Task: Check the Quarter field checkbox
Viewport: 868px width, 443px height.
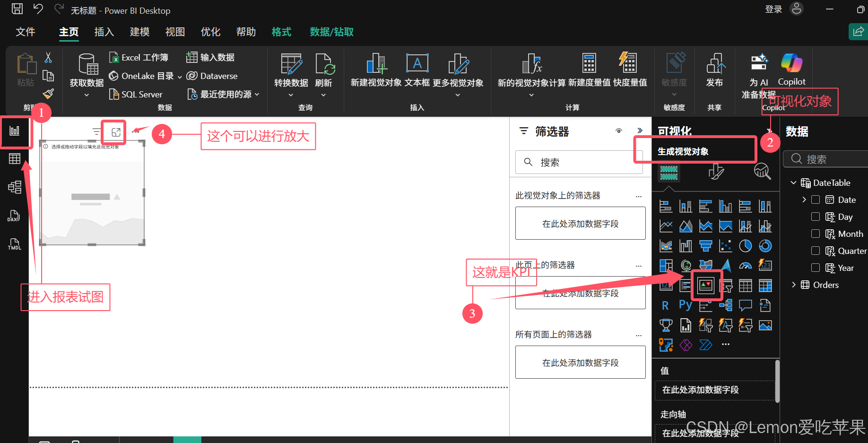Action: coord(816,251)
